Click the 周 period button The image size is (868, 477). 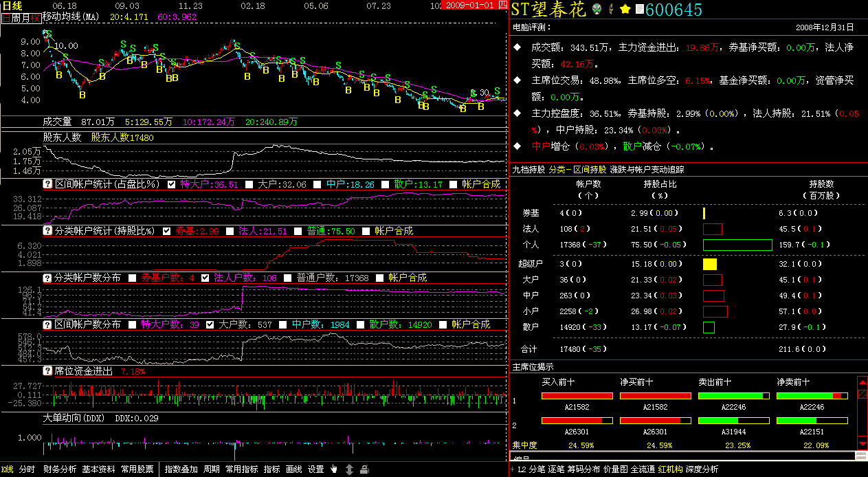pyautogui.click(x=15, y=19)
